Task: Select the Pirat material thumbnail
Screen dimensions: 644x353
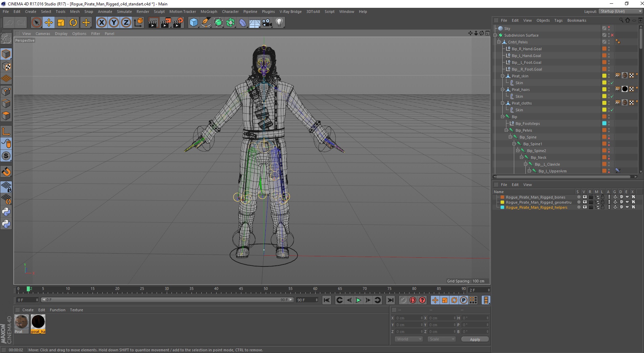Action: [x=21, y=324]
